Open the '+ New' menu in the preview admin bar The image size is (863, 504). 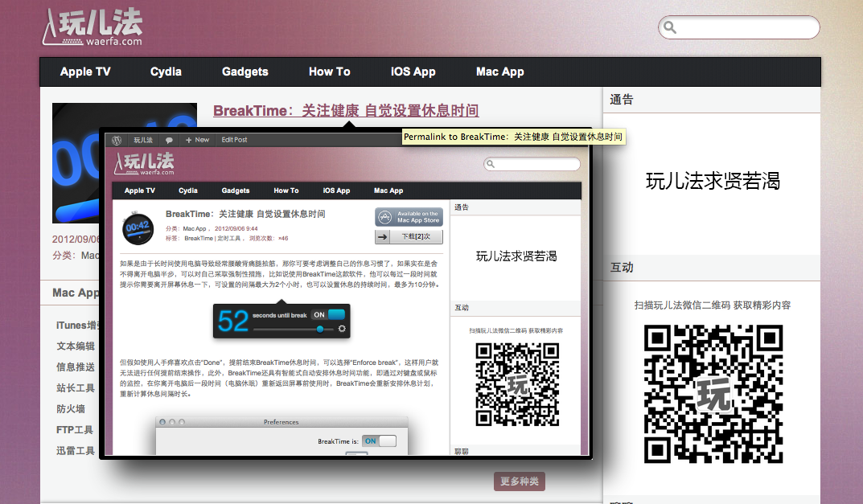[197, 140]
